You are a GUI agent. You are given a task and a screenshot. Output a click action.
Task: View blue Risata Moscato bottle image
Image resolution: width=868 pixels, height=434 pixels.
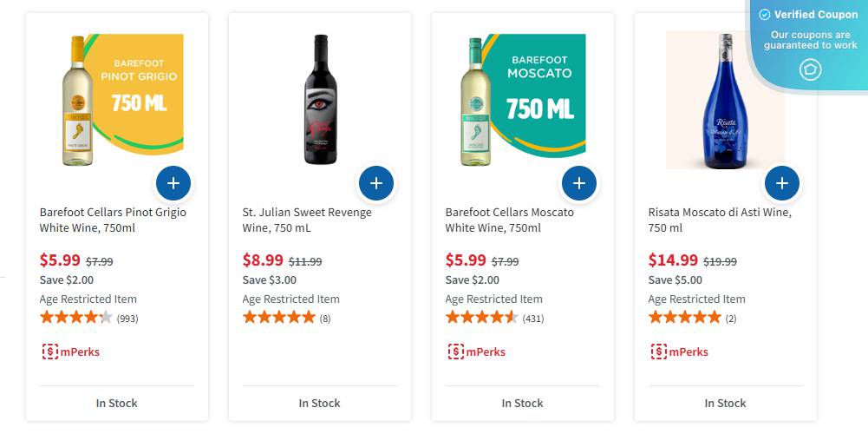[725, 100]
